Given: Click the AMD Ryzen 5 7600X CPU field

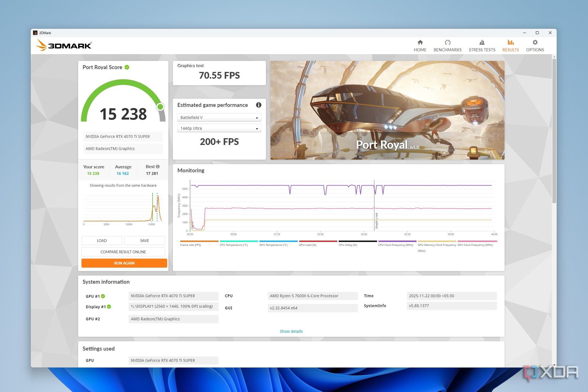Looking at the screenshot, I should click(x=312, y=296).
